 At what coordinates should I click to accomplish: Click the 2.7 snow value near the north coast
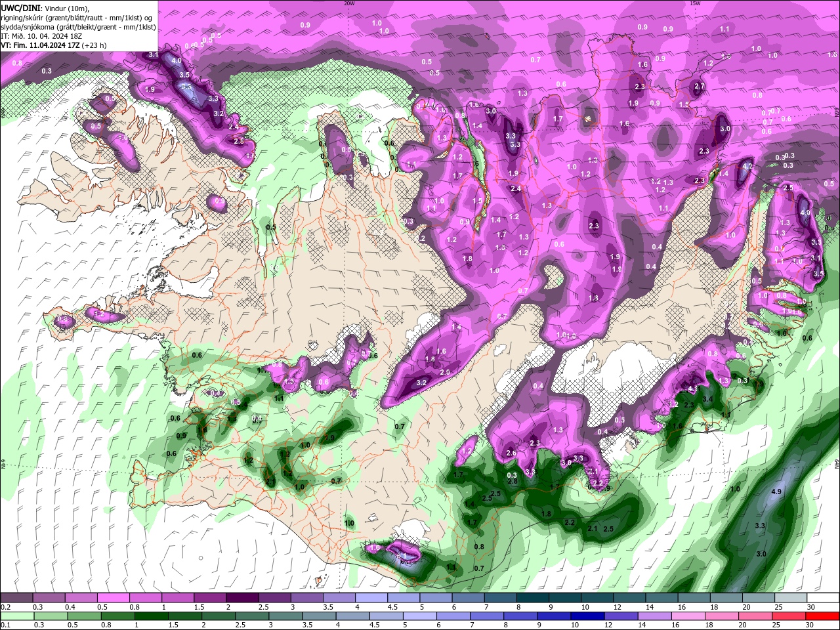pos(700,87)
